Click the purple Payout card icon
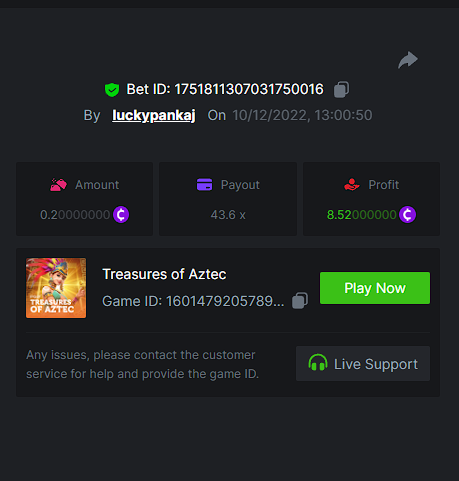This screenshot has width=459, height=481. click(204, 184)
